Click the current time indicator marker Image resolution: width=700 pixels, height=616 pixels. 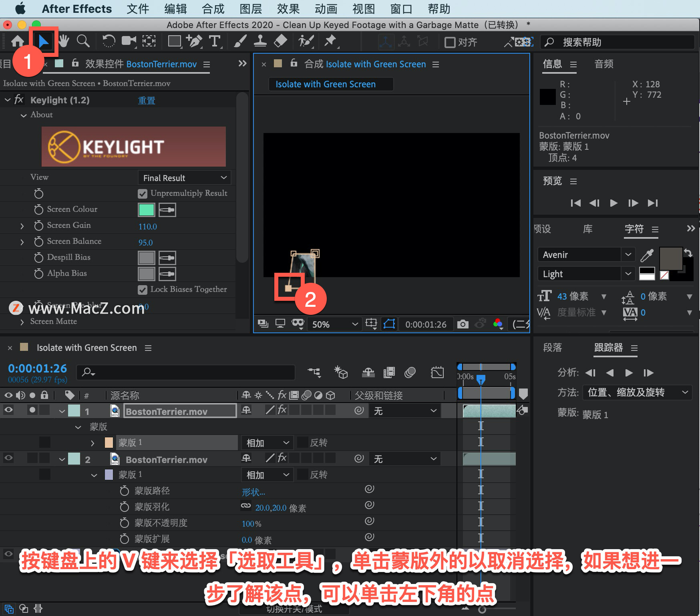coord(481,379)
